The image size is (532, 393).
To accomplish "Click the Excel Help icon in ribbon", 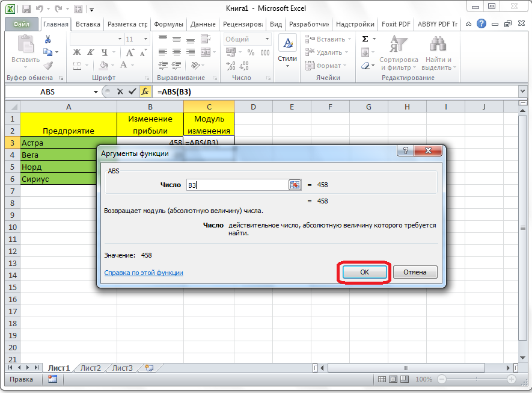I will click(482, 24).
